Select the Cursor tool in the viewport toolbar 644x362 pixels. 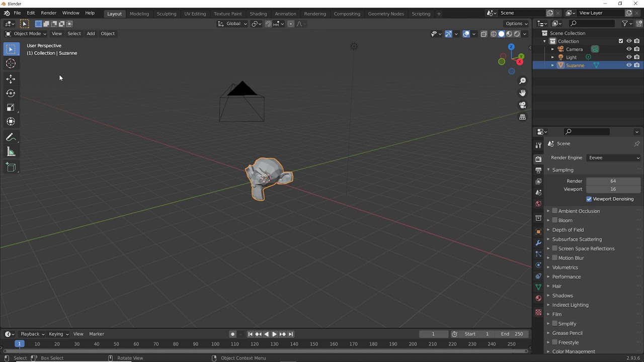11,63
